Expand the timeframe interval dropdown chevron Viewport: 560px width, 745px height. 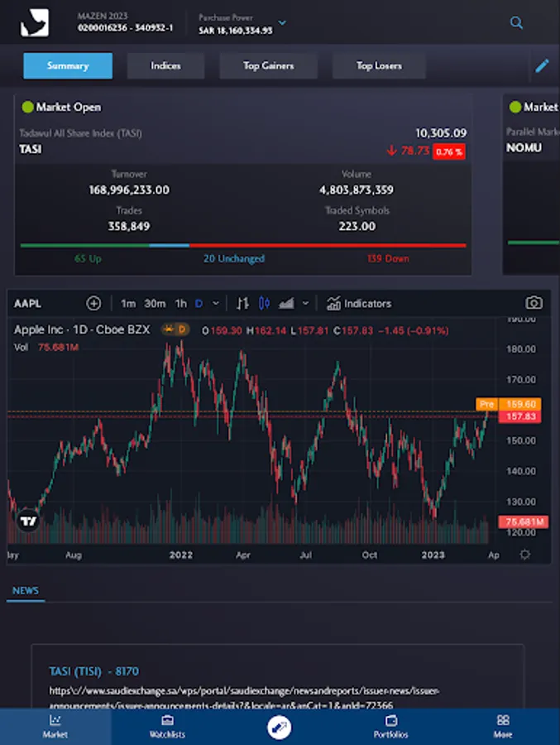tap(216, 303)
